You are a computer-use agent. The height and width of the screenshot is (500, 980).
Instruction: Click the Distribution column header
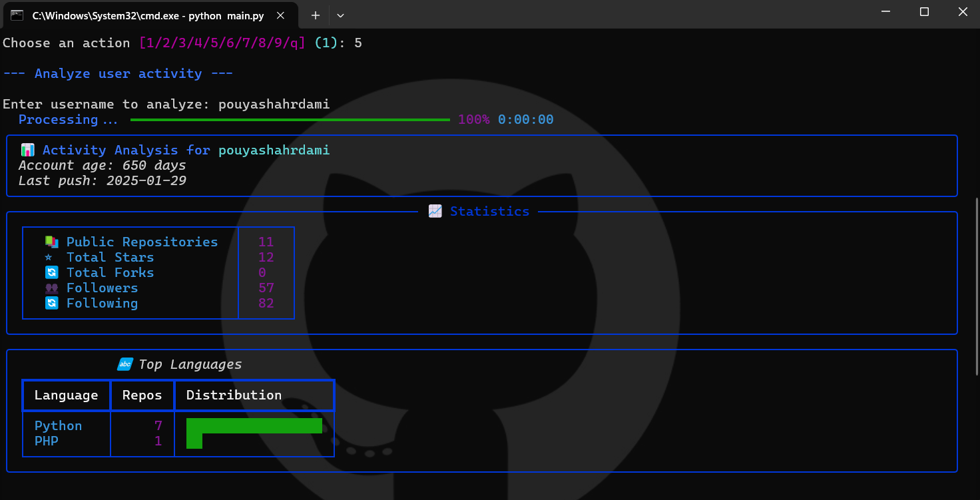coord(234,395)
